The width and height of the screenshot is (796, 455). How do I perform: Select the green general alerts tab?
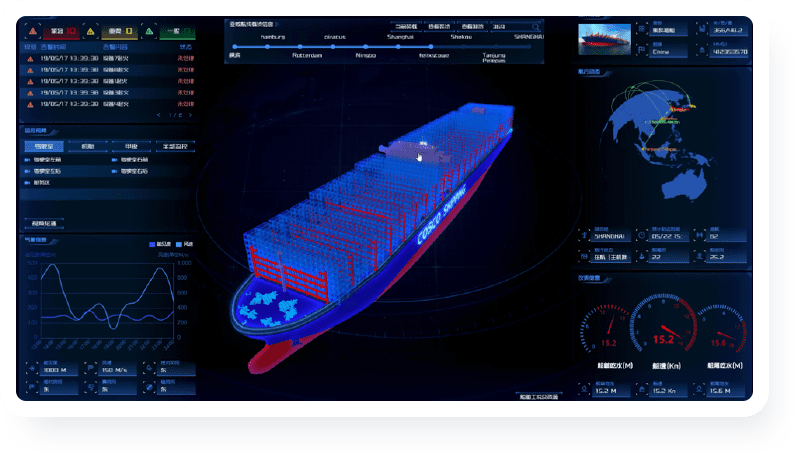point(178,31)
